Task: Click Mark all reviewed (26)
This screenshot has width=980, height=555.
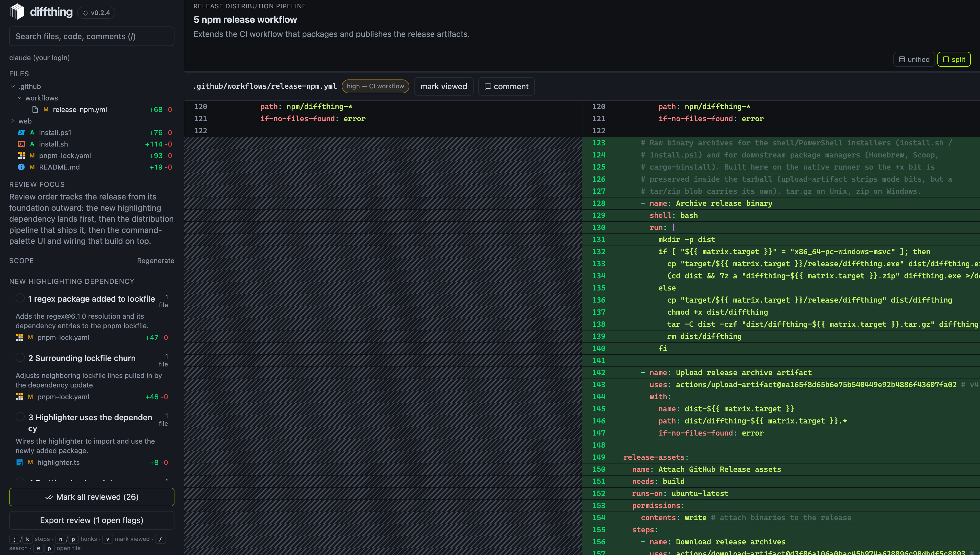Action: click(x=92, y=497)
